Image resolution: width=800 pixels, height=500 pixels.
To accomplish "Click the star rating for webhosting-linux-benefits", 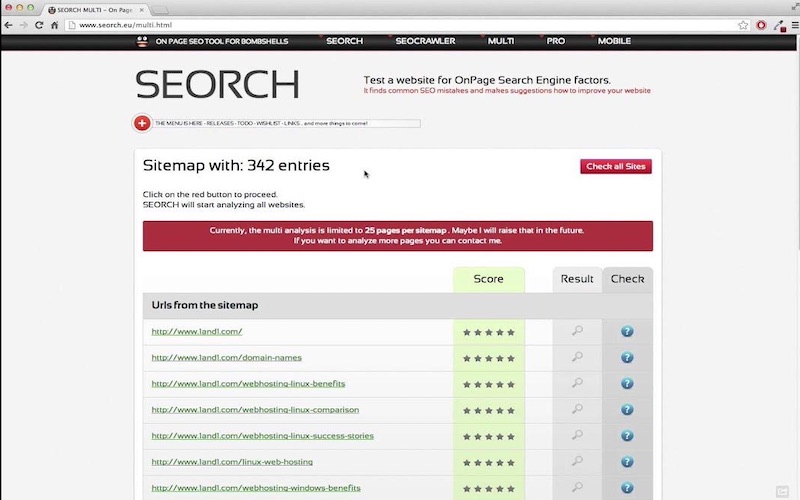I will (489, 385).
